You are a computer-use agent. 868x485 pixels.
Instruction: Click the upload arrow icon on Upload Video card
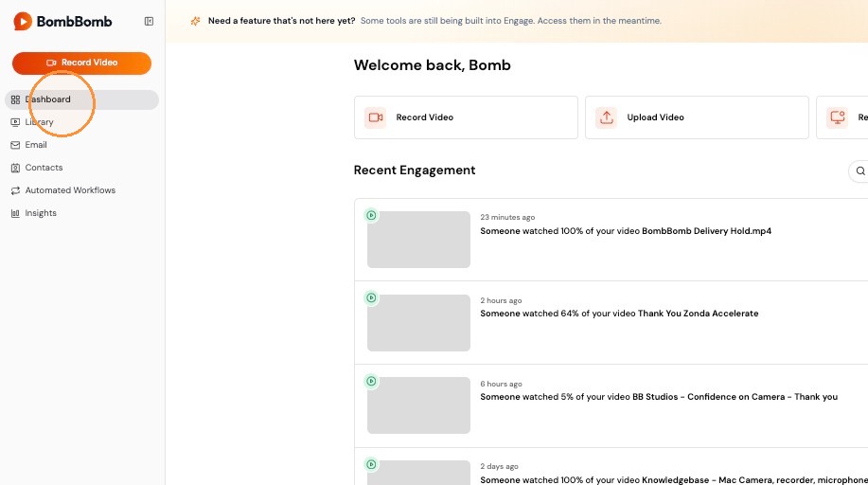(x=606, y=117)
